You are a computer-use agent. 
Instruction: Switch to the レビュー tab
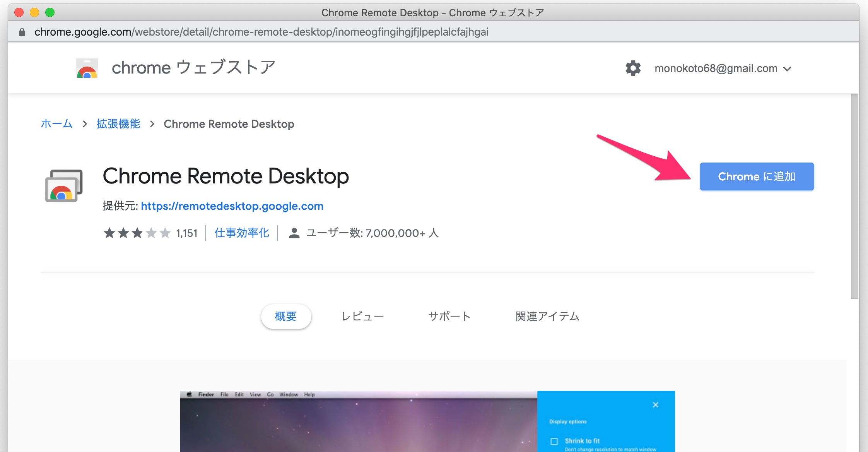(x=362, y=317)
